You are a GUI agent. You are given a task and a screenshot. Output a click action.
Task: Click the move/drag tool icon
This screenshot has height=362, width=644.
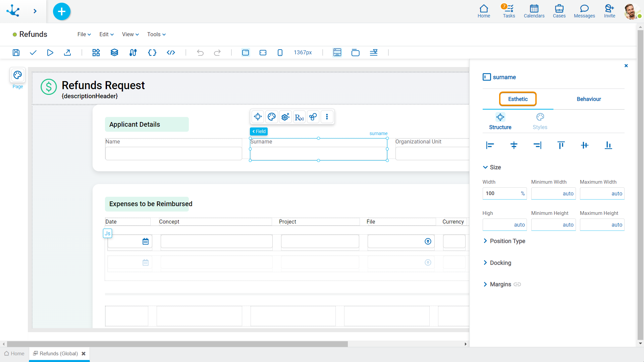(x=258, y=117)
